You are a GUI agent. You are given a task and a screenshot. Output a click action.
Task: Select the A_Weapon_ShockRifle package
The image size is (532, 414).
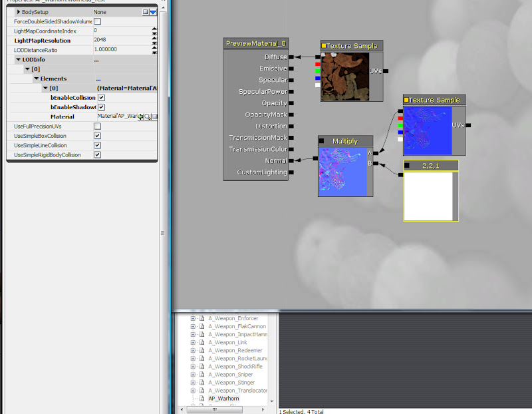pos(235,367)
